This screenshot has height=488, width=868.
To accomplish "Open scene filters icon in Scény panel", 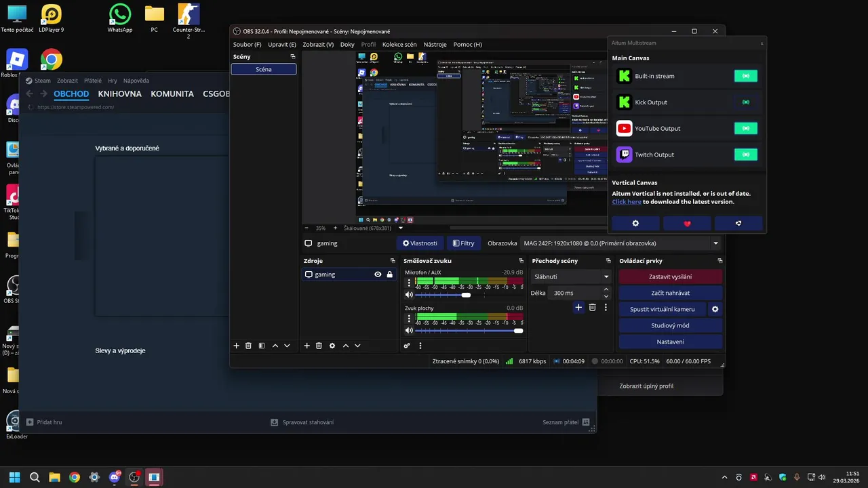I will 262,346.
